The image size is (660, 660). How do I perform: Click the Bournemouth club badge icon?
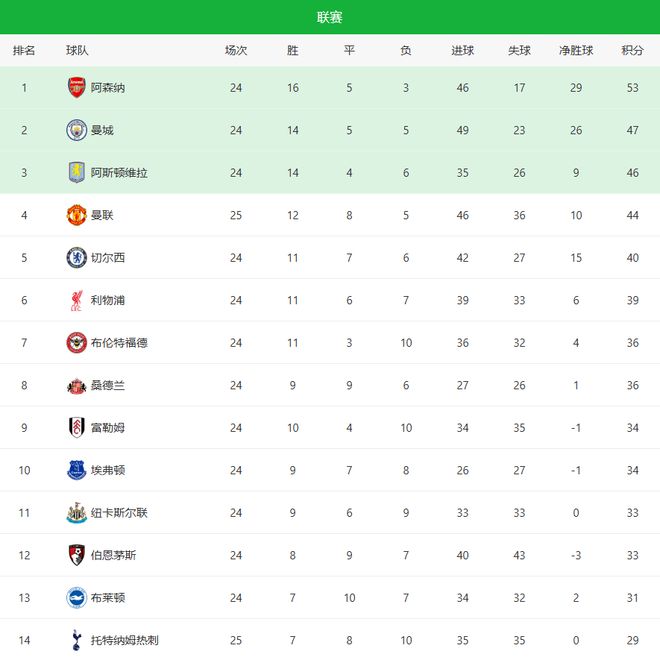coord(77,555)
